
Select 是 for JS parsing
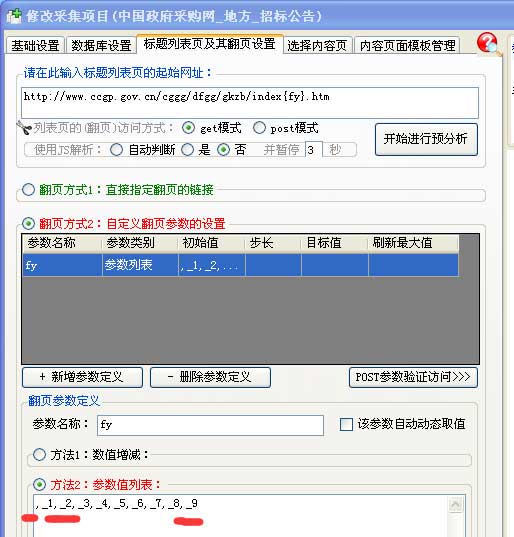coord(187,150)
